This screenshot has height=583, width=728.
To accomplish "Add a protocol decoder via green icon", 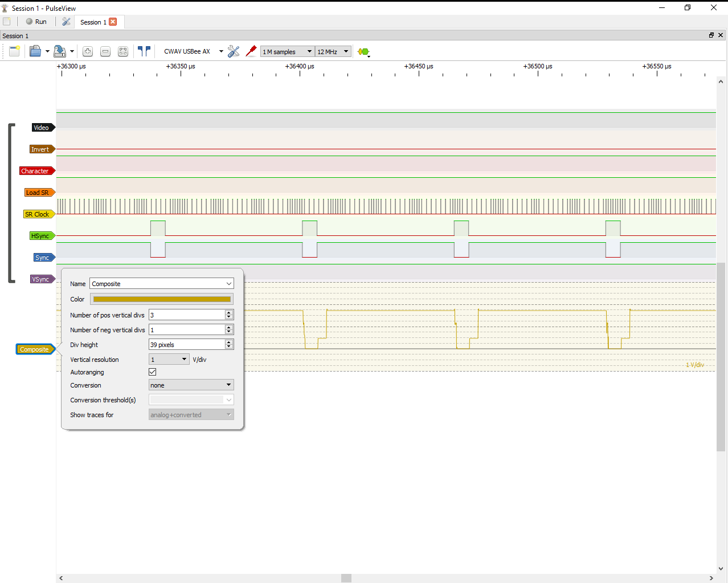I will [x=363, y=51].
